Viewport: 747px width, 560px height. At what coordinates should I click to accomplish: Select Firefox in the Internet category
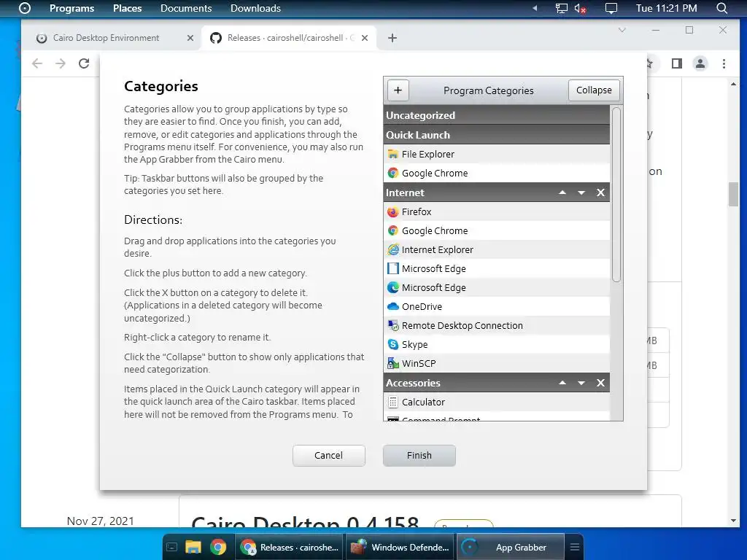[x=496, y=211]
